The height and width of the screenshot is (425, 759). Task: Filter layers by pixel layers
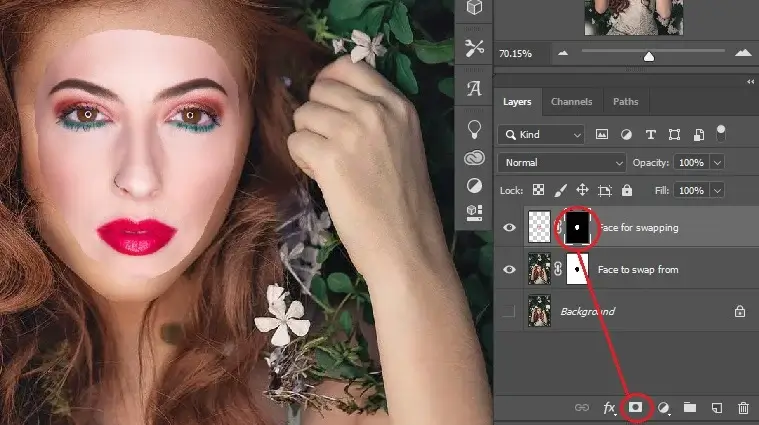coord(602,135)
